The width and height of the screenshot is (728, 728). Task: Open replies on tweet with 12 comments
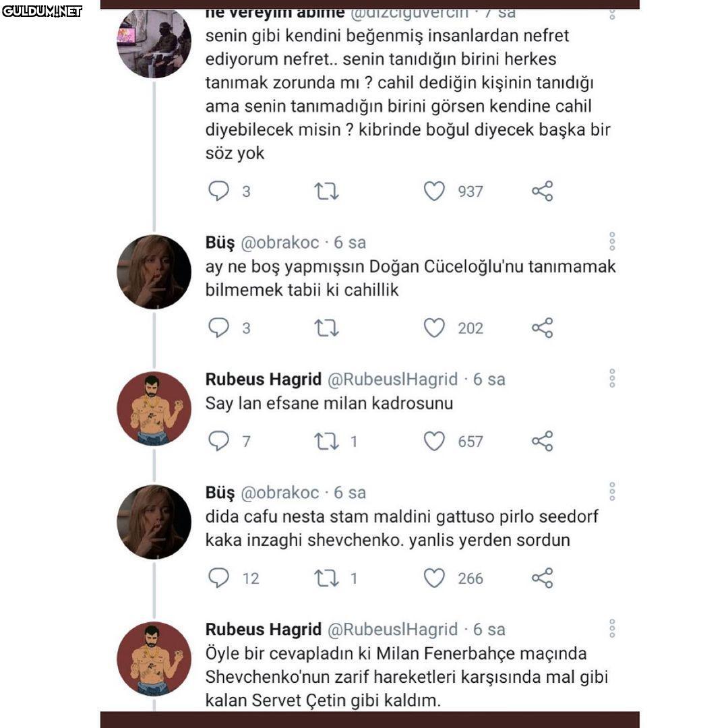[x=218, y=578]
